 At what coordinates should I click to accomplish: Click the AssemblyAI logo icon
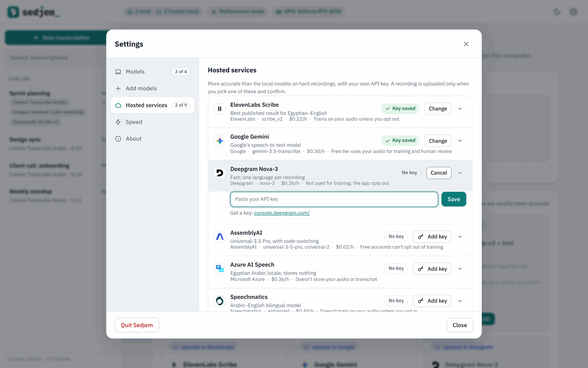(x=220, y=237)
